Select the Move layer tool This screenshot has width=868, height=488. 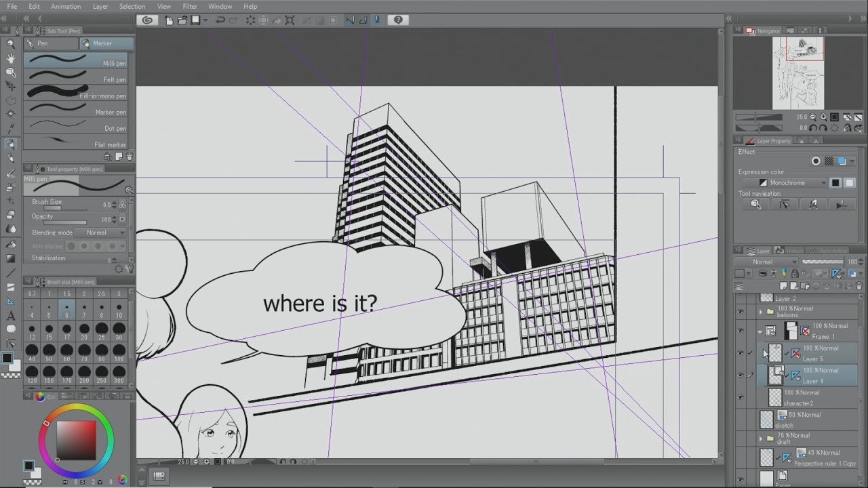coord(11,86)
